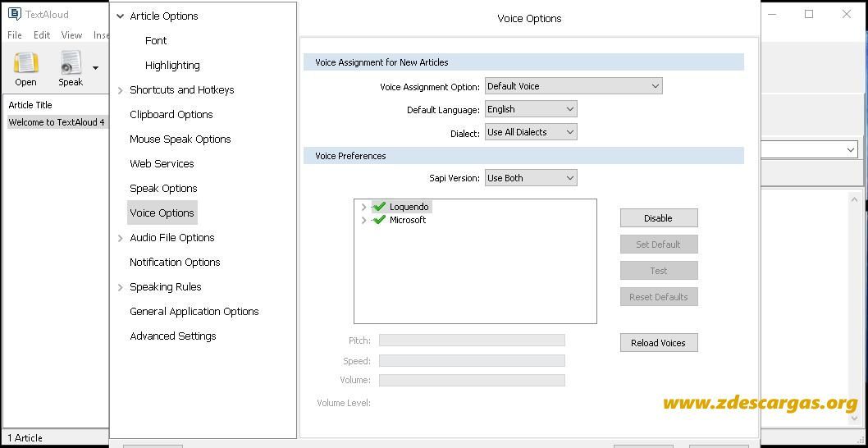Open the Voice Assignment Option dropdown
This screenshot has width=868, height=448.
pyautogui.click(x=573, y=86)
